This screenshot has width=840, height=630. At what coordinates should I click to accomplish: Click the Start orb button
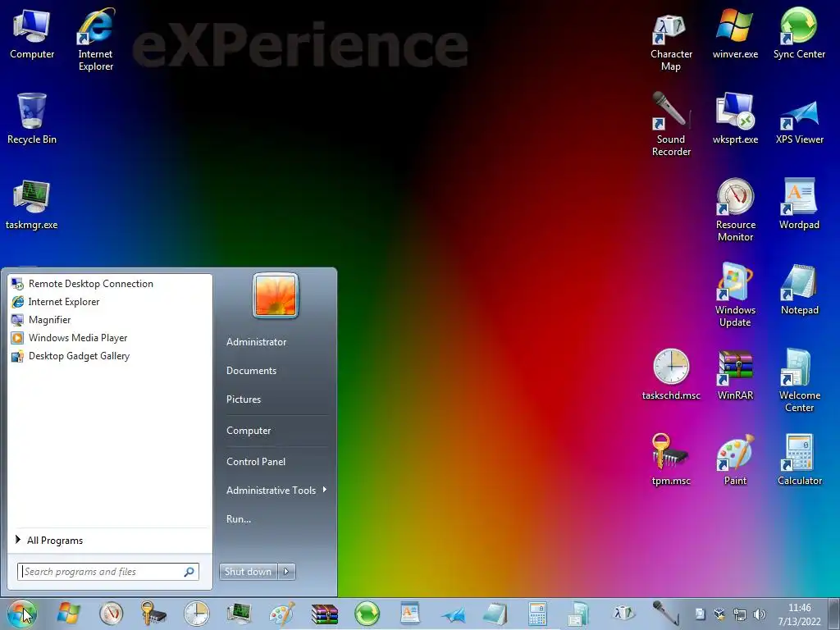[x=22, y=614]
